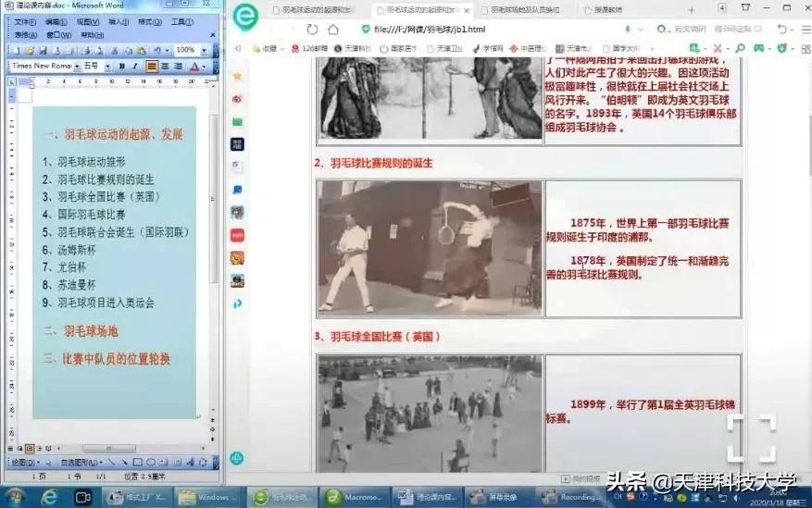The image size is (812, 508).
Task: Click the Oval drawing tool in Word
Action: click(151, 462)
